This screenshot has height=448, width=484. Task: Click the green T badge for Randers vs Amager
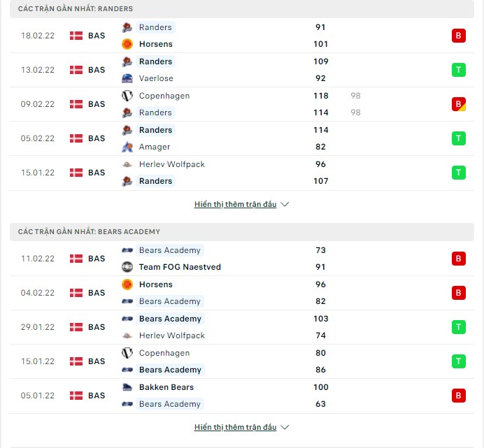pos(459,138)
